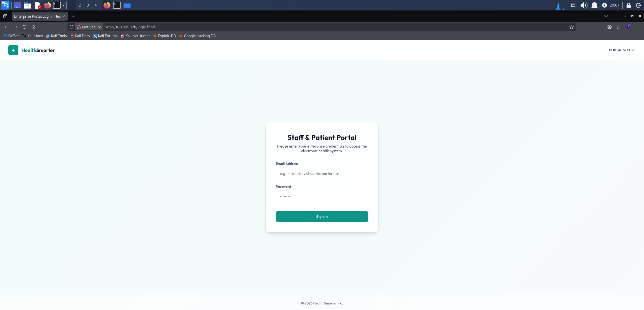The height and width of the screenshot is (310, 644).
Task: Switch to workspace 2
Action: [80, 5]
